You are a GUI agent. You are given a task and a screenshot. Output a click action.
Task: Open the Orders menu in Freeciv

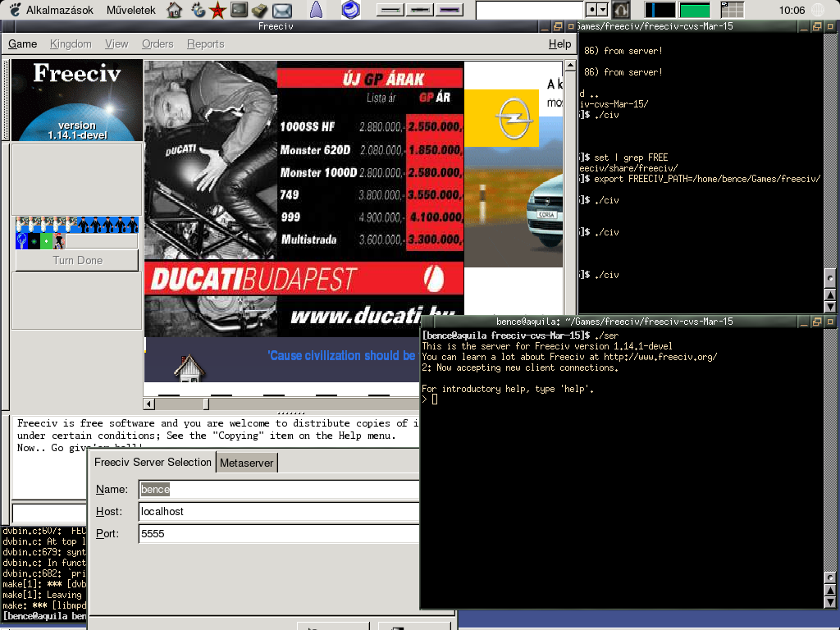(157, 44)
